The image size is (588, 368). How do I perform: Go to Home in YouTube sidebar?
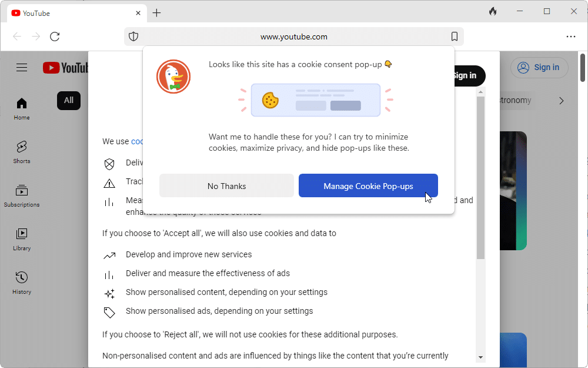22,109
